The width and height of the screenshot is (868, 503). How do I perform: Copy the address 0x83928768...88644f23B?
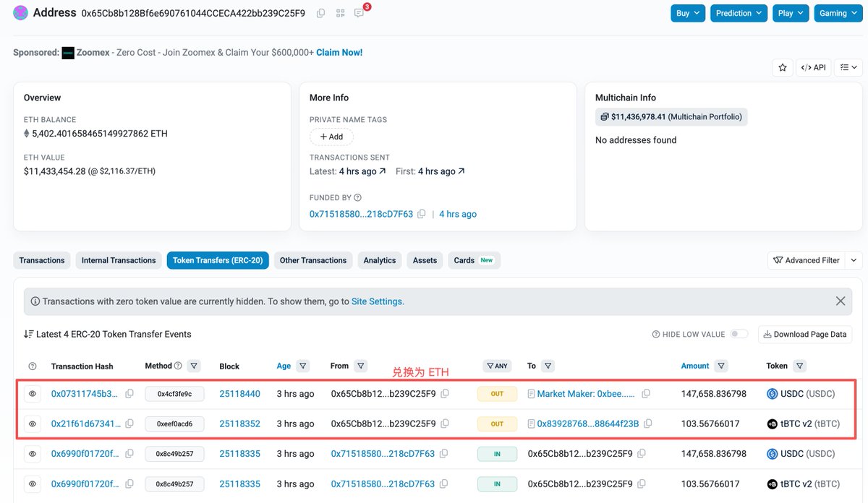point(648,424)
